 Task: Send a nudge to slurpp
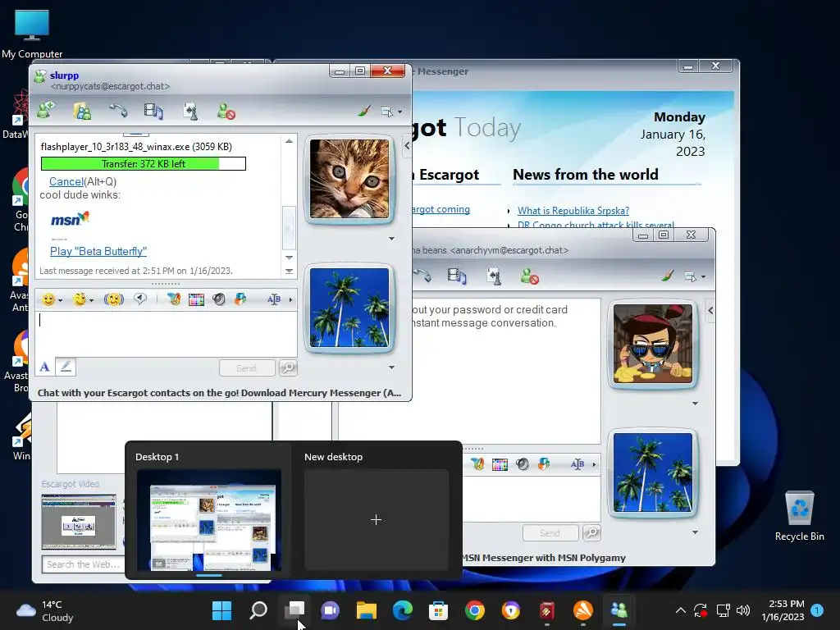(x=113, y=299)
